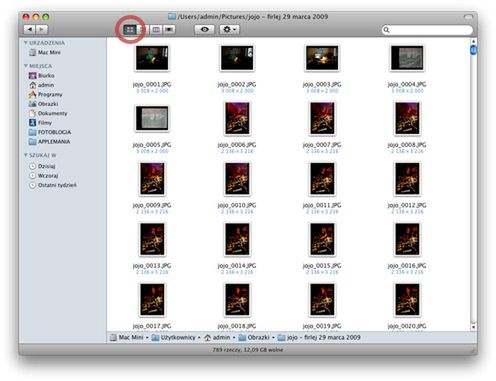Click the jojo_0012.JPG file name

click(x=407, y=205)
